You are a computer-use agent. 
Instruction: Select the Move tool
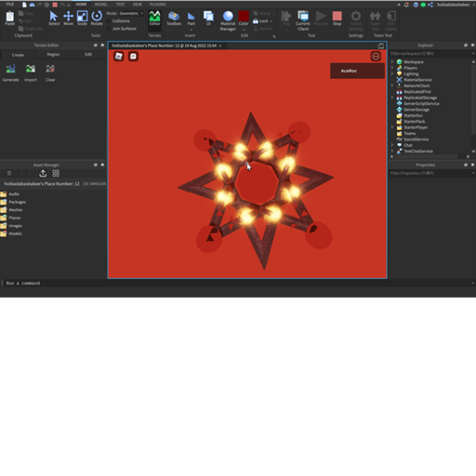pos(68,19)
